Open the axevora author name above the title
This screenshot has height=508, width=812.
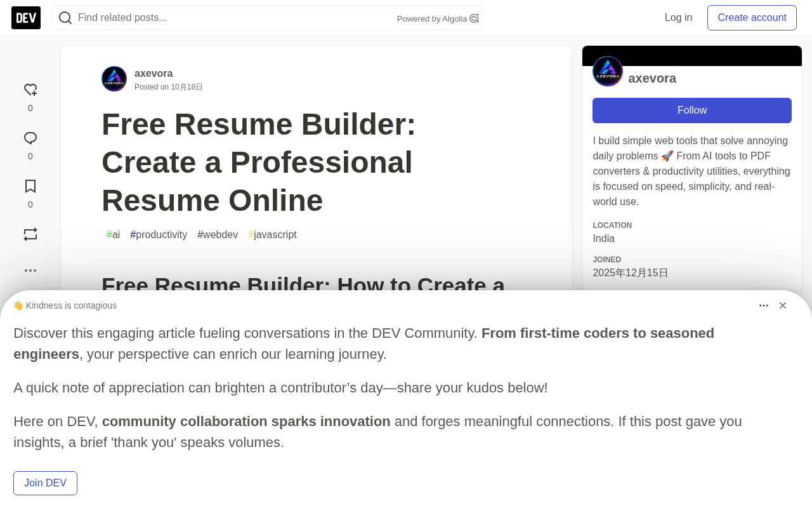pyautogui.click(x=154, y=73)
